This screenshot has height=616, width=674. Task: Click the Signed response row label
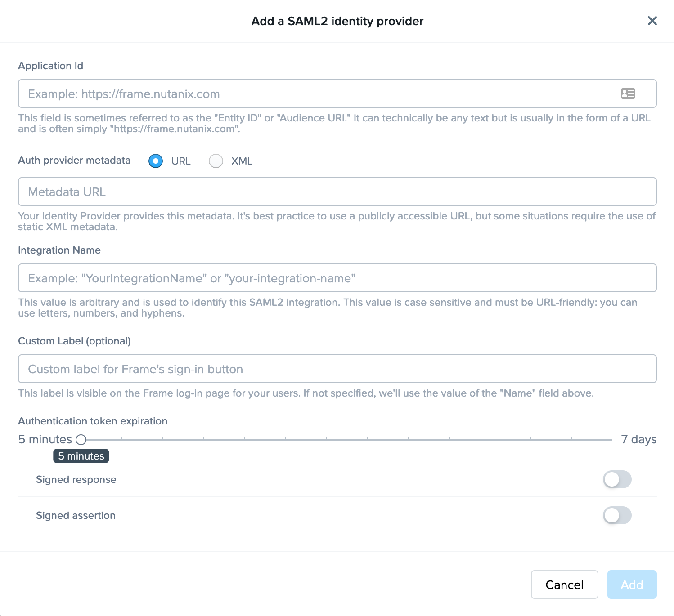pos(76,479)
